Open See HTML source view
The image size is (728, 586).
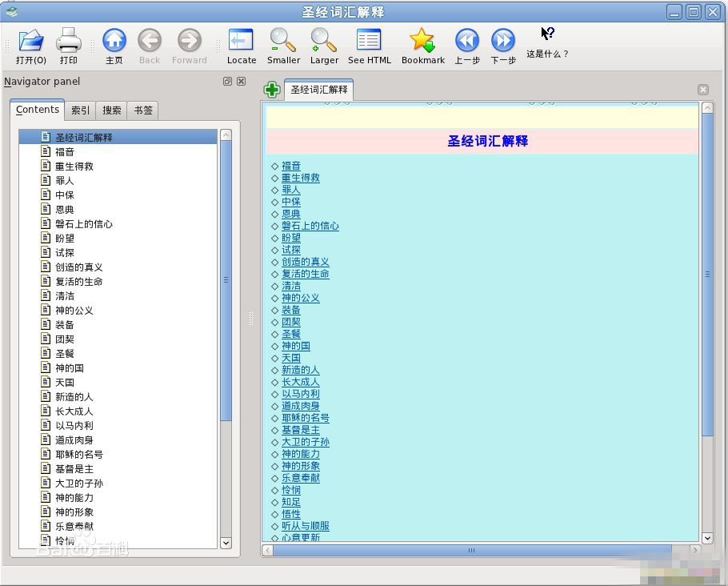pos(369,40)
